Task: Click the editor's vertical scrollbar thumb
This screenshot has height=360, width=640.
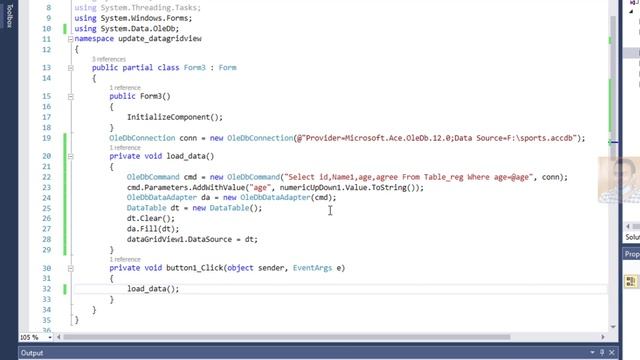Action: (x=613, y=88)
